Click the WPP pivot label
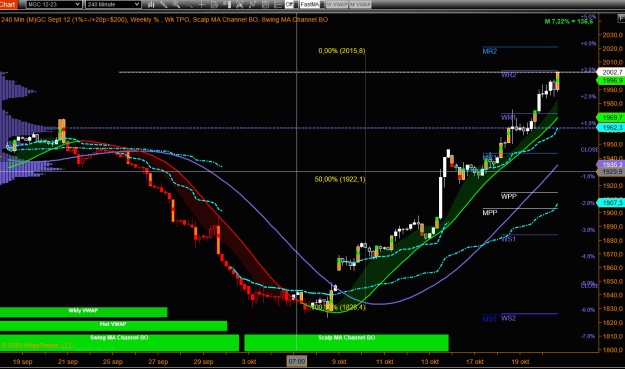 pyautogui.click(x=509, y=196)
